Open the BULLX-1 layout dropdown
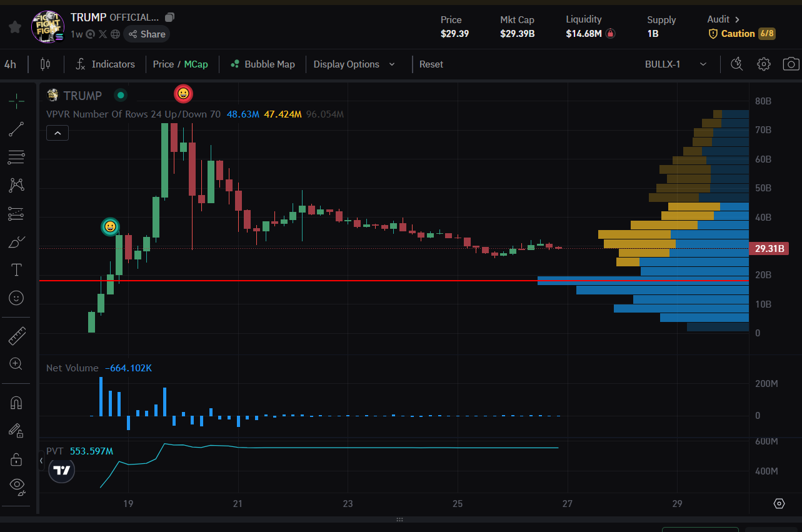Image resolution: width=802 pixels, height=532 pixels. pyautogui.click(x=676, y=64)
